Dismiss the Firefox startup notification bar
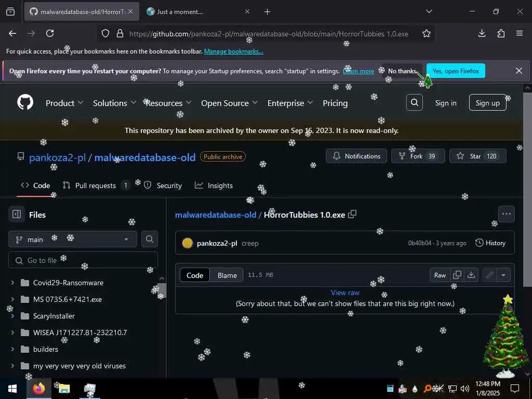Screen dimensions: 532x399 point(519,71)
